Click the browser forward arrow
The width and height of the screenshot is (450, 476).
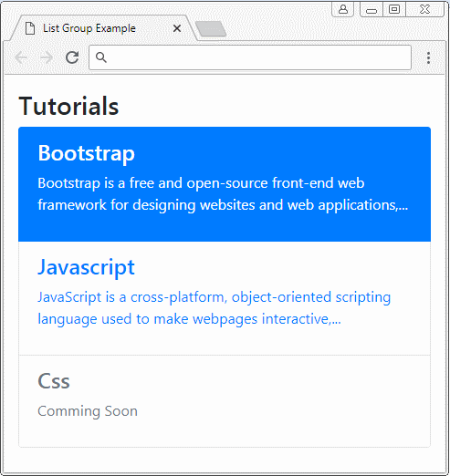[47, 57]
